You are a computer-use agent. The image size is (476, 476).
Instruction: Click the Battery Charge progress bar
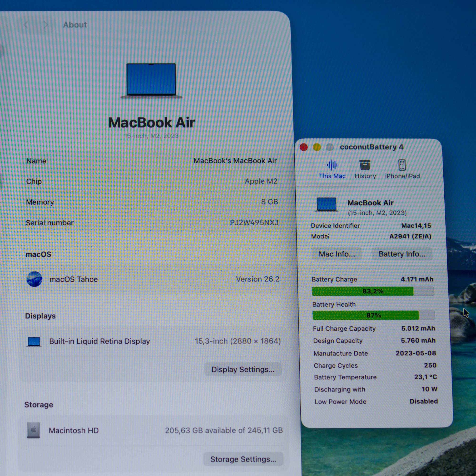[372, 291]
